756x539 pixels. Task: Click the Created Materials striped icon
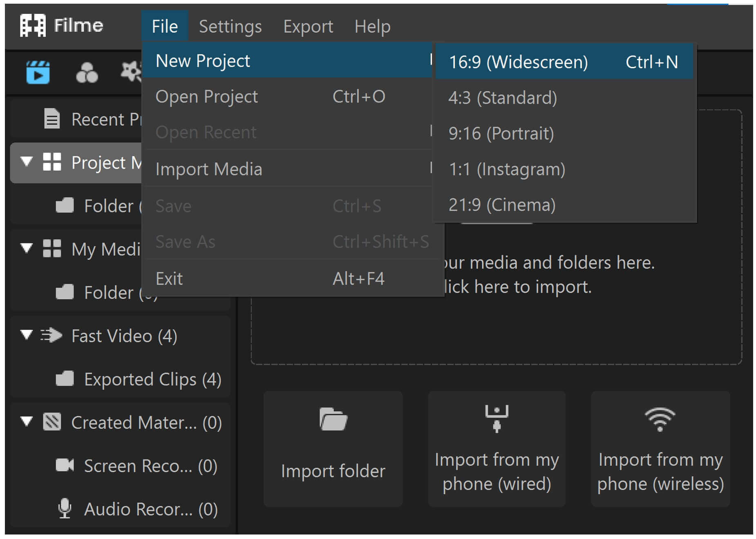(x=52, y=422)
